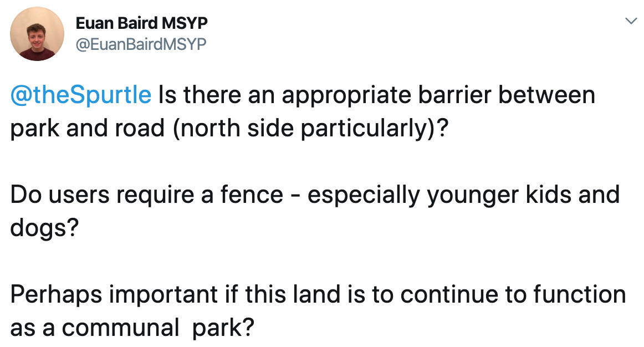Expand the tweet options chevron
This screenshot has width=644, height=347.
631,21
